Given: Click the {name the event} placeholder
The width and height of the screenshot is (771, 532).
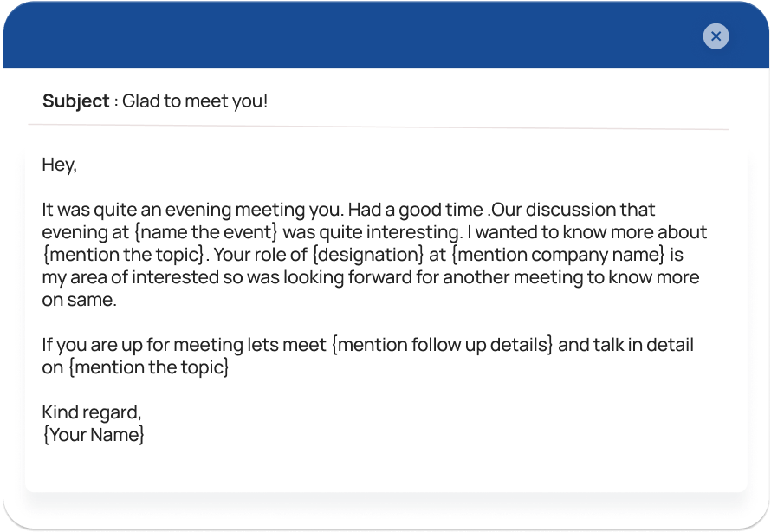Looking at the screenshot, I should point(206,232).
